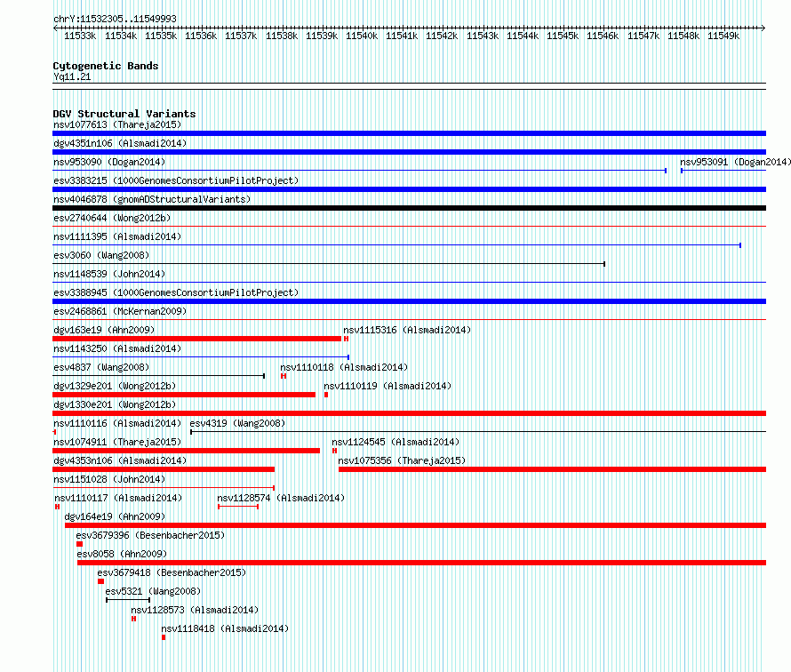Click the esv3679396 (Besenbacher2015) red marker
791x672 pixels.
click(x=79, y=544)
